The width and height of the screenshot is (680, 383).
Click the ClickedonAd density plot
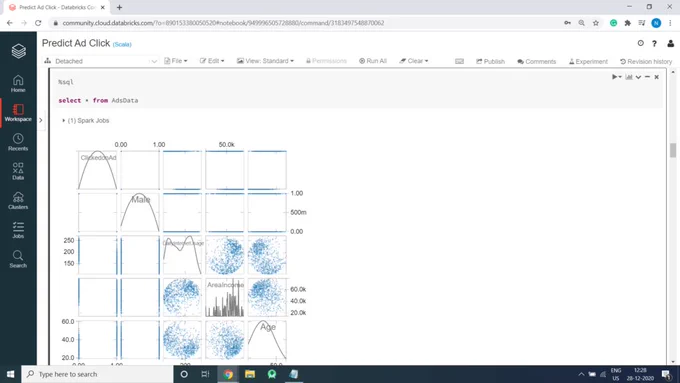(98, 170)
